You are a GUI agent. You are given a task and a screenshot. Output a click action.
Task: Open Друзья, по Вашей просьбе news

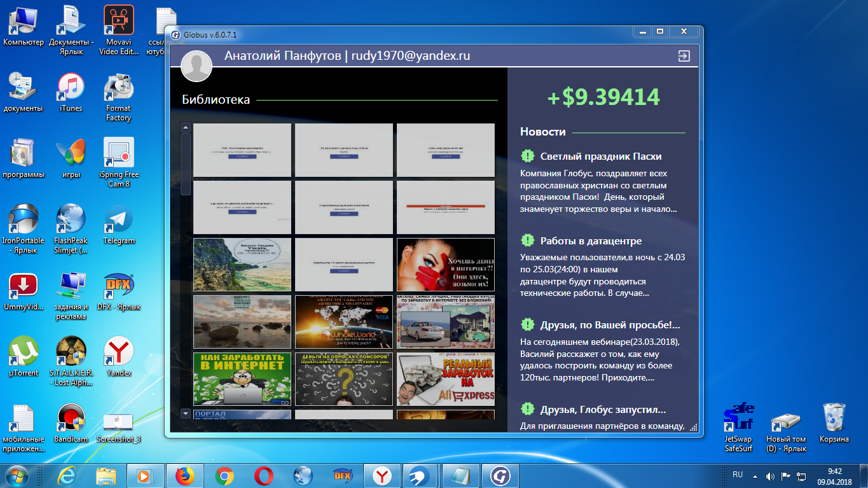point(610,325)
